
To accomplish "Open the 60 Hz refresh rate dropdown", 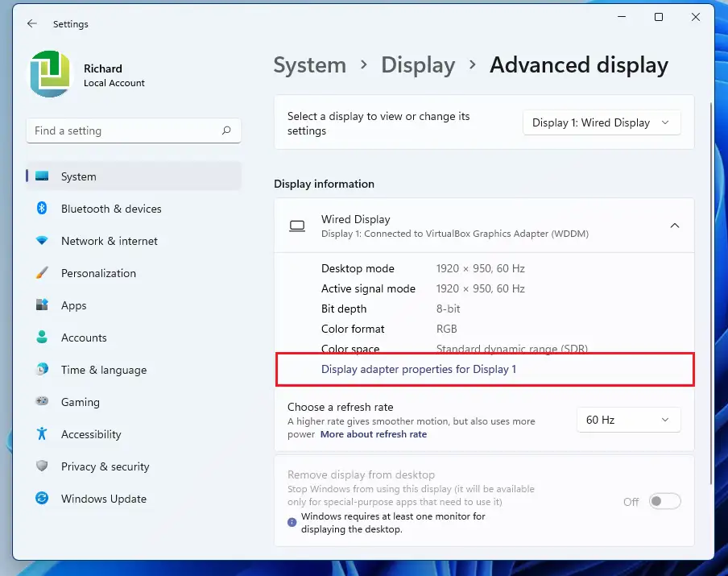I will (x=629, y=420).
